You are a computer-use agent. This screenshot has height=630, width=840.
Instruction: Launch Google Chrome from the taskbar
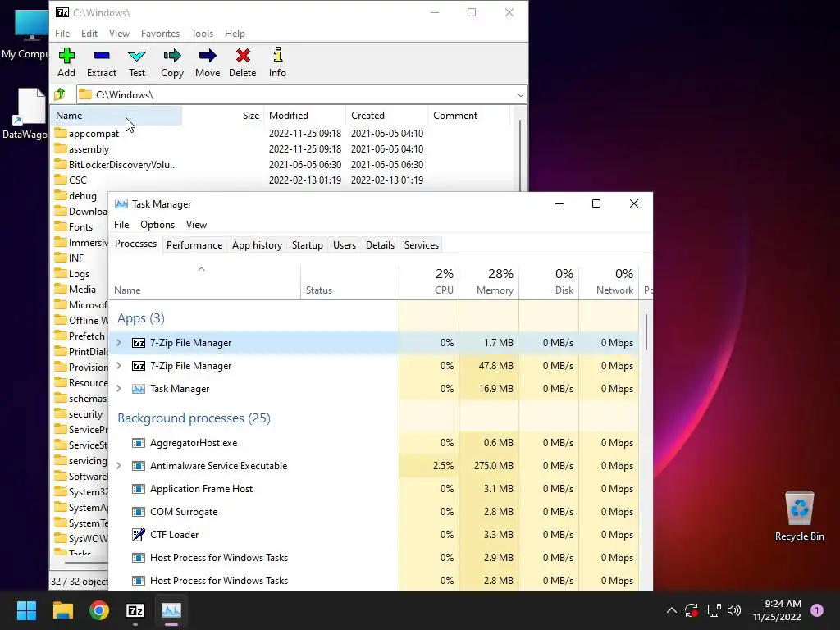click(99, 610)
